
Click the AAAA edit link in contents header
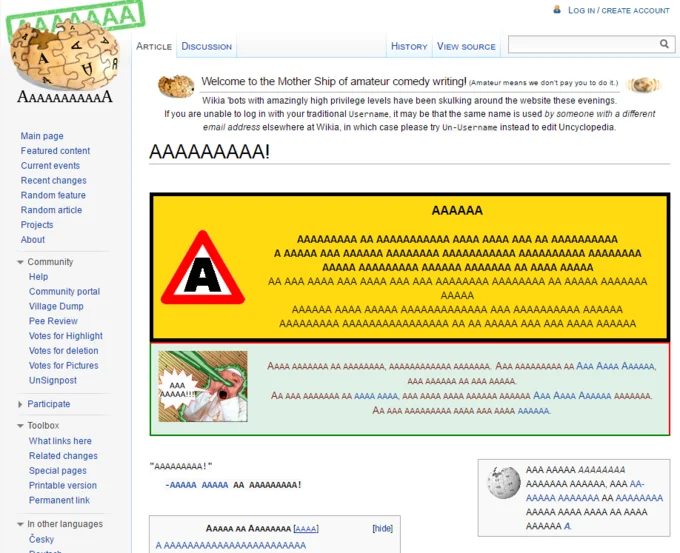click(306, 529)
